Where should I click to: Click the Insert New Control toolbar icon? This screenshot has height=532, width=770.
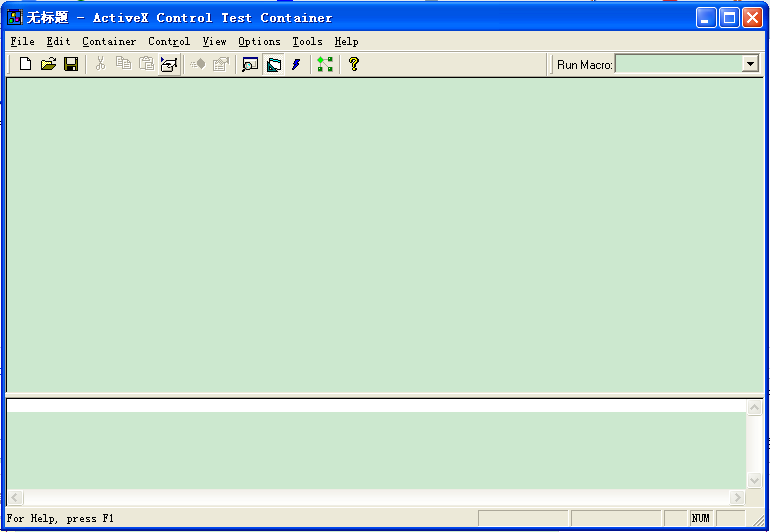[x=169, y=64]
